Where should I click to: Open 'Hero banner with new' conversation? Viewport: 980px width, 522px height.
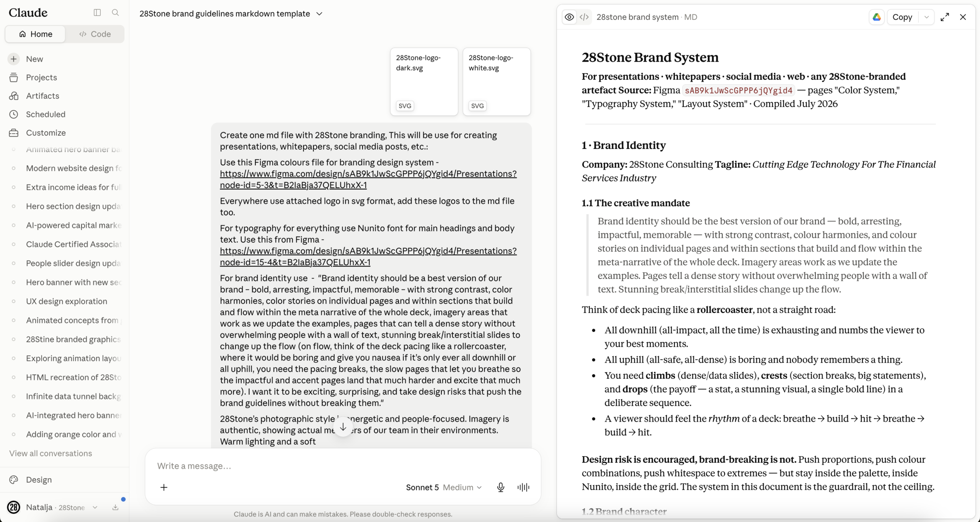click(x=64, y=282)
